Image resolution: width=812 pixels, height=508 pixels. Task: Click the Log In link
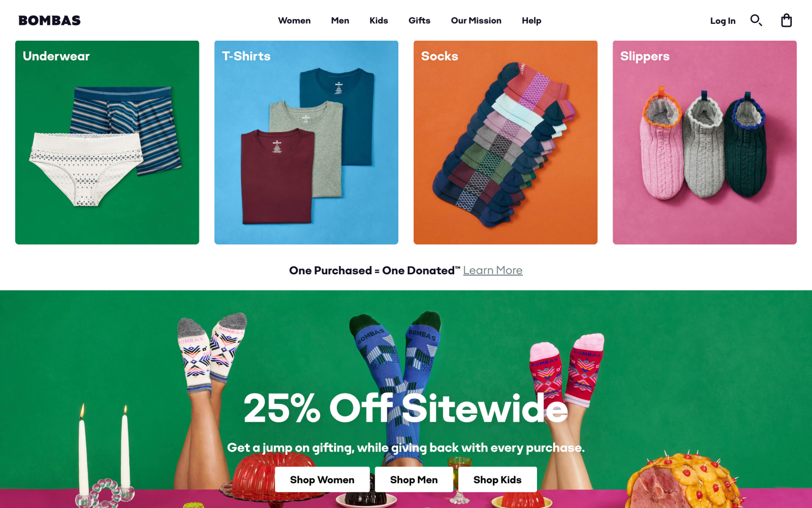723,21
